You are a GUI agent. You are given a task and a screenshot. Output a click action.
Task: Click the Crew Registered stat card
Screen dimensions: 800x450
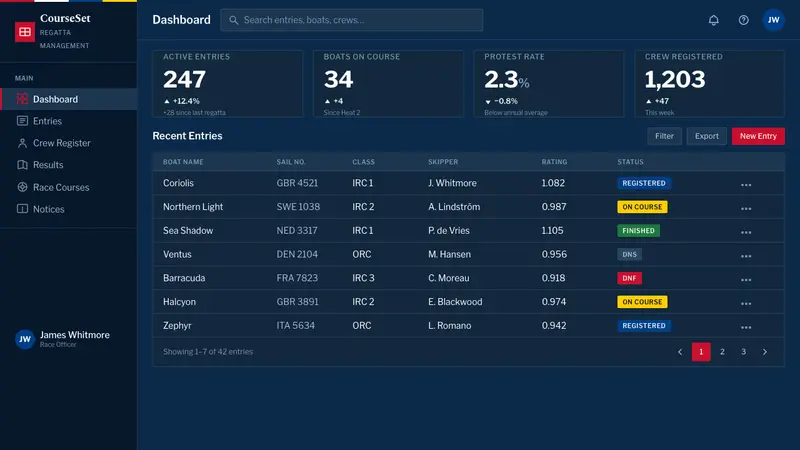710,84
